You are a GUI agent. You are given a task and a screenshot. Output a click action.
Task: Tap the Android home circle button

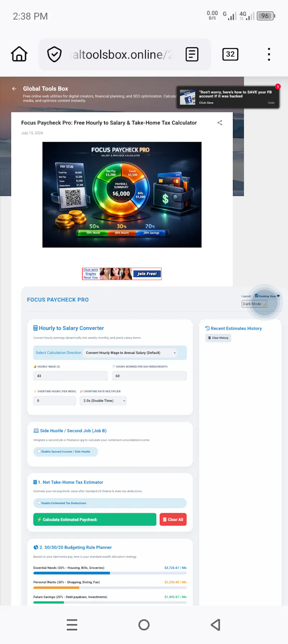144,625
